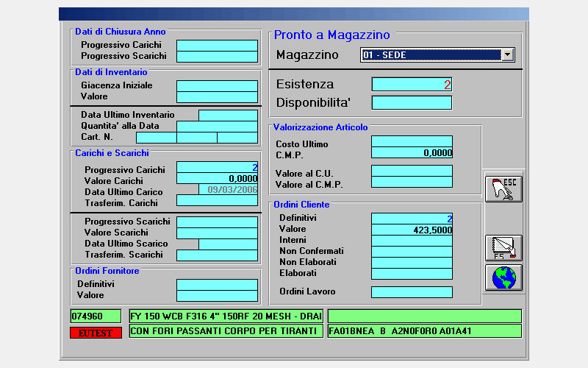
Task: Click the red EUTEST label
Action: point(96,333)
